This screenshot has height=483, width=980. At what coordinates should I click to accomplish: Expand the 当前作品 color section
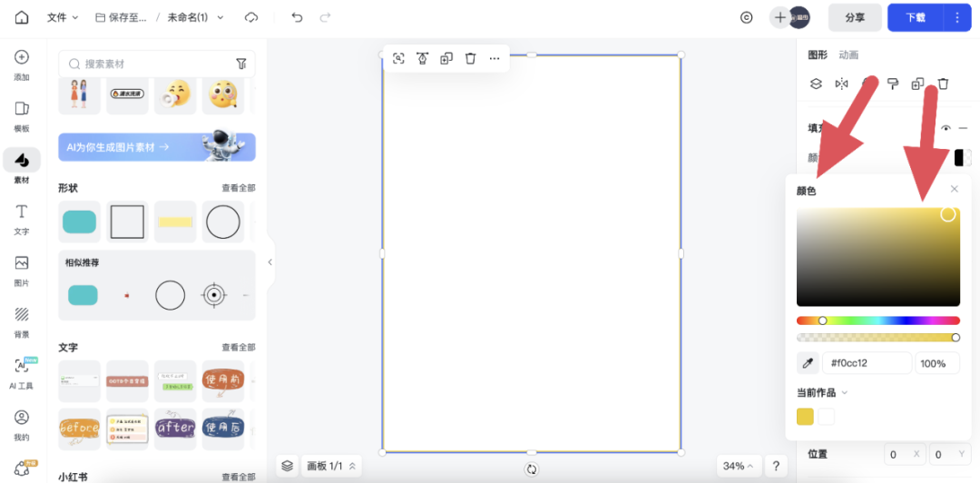pyautogui.click(x=822, y=392)
